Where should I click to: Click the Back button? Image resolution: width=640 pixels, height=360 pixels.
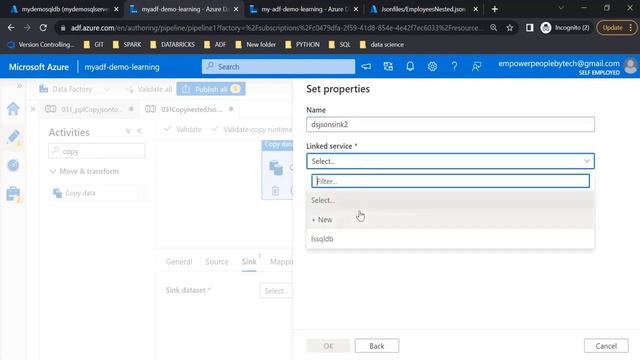[x=377, y=346]
